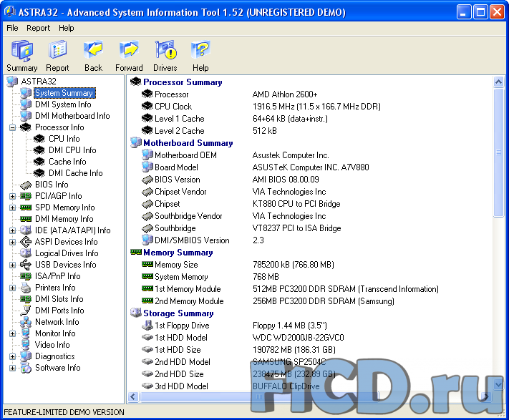Click the DMI Slots Info icon
The width and height of the screenshot is (509, 420).
(26, 299)
